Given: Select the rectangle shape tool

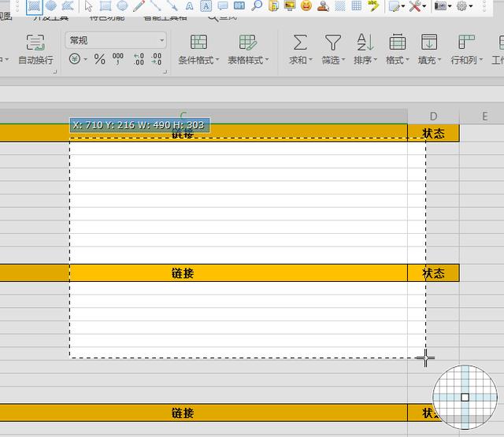Looking at the screenshot, I should coord(105,6).
